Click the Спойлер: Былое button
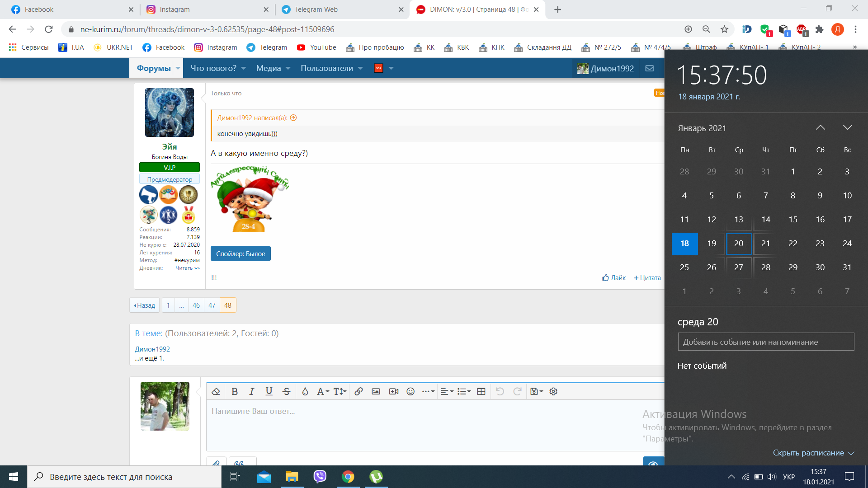 point(241,253)
